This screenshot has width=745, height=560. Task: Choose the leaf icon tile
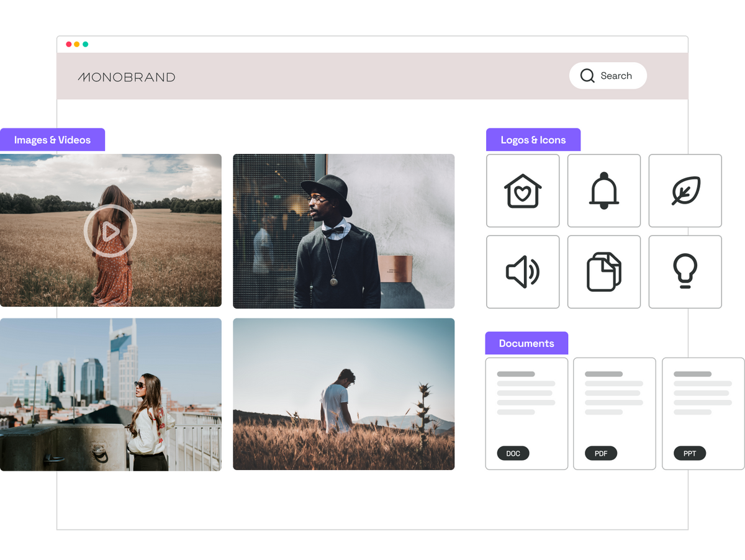[685, 191]
